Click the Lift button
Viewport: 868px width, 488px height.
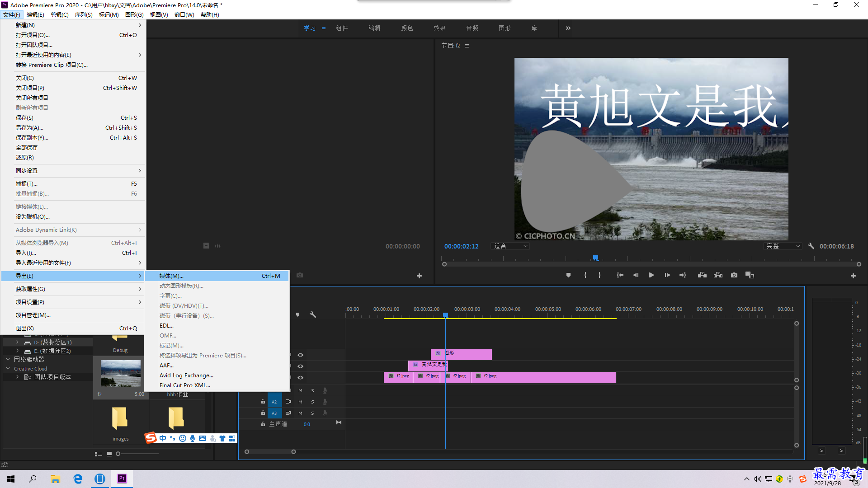coord(702,275)
